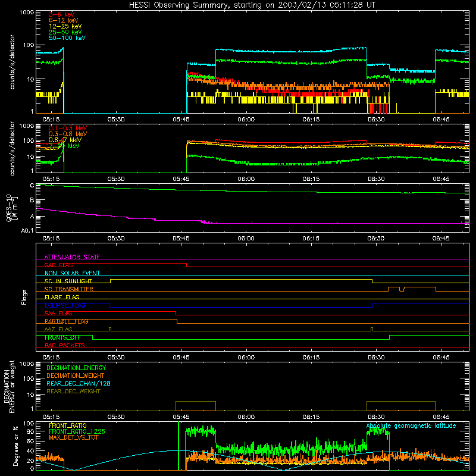
Task: Select the 3-6 keV legend entry
Action: pyautogui.click(x=62, y=14)
